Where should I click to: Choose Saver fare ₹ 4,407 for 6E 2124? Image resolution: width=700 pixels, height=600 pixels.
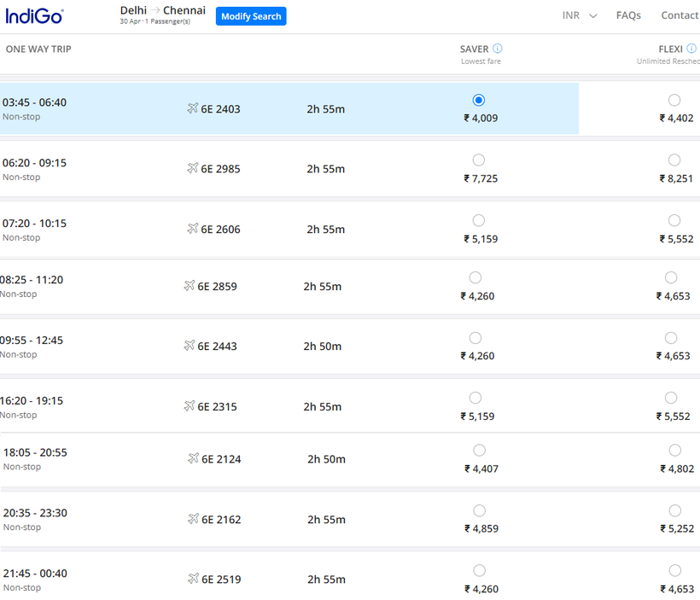pyautogui.click(x=480, y=451)
